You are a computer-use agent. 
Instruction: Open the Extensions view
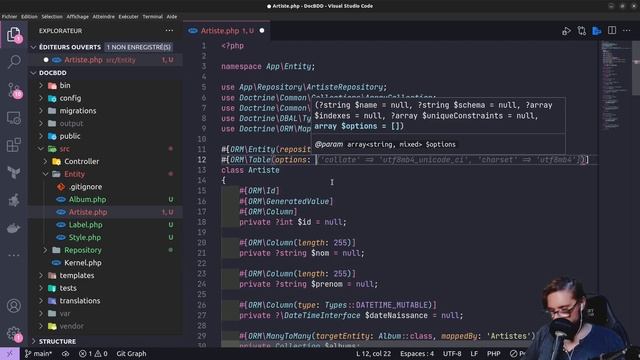tap(14, 145)
